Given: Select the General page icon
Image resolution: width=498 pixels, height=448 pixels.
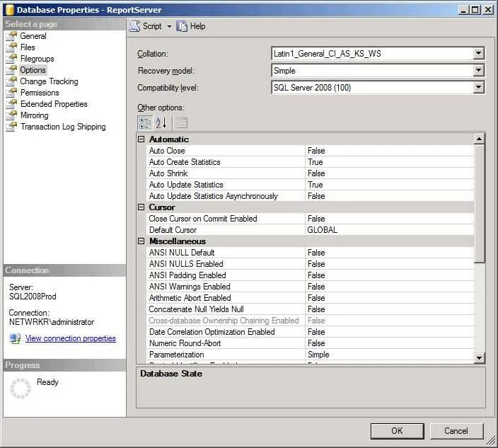Looking at the screenshot, I should click(x=11, y=36).
